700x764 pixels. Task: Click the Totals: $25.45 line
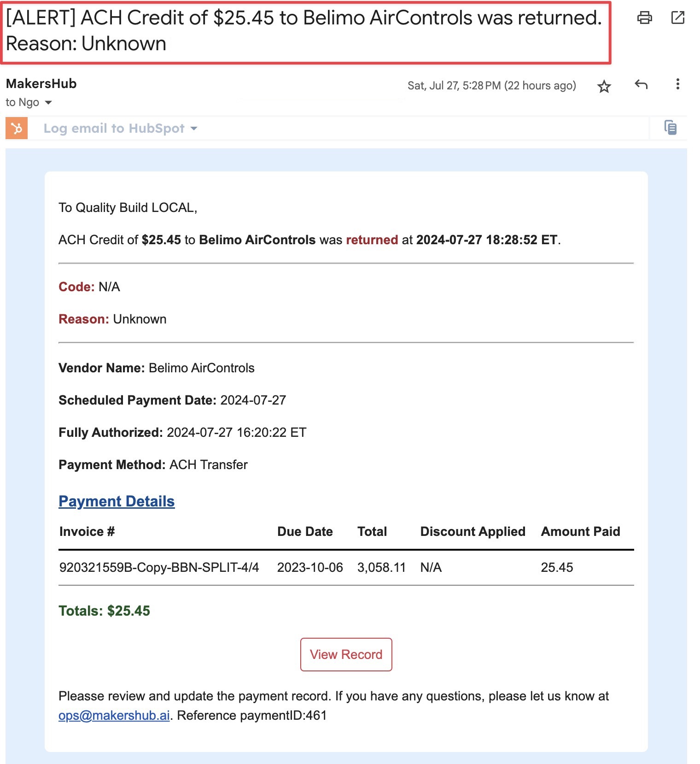pyautogui.click(x=104, y=611)
